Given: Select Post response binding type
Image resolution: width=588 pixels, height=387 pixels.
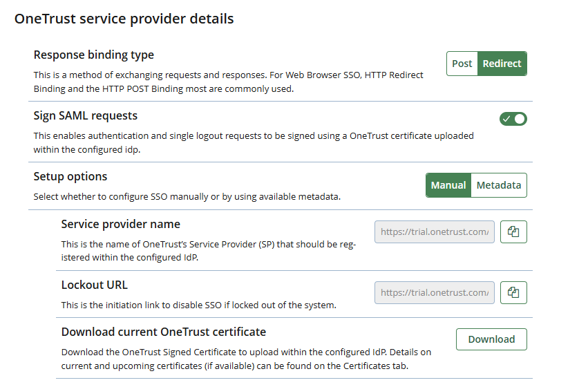Looking at the screenshot, I should [462, 64].
